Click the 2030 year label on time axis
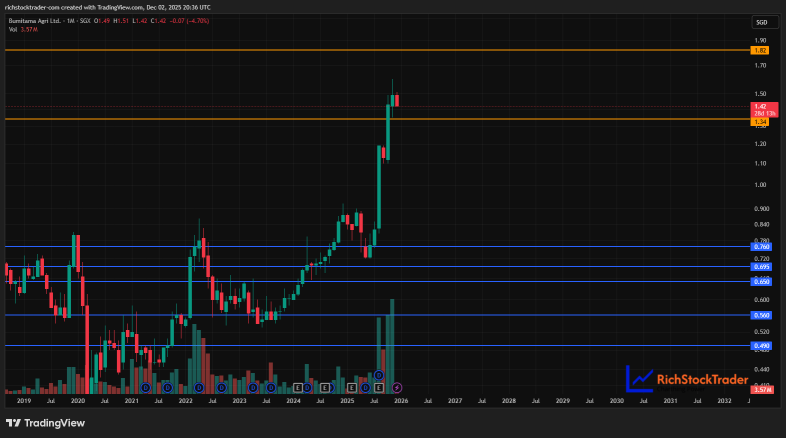786x438 pixels. [x=617, y=401]
